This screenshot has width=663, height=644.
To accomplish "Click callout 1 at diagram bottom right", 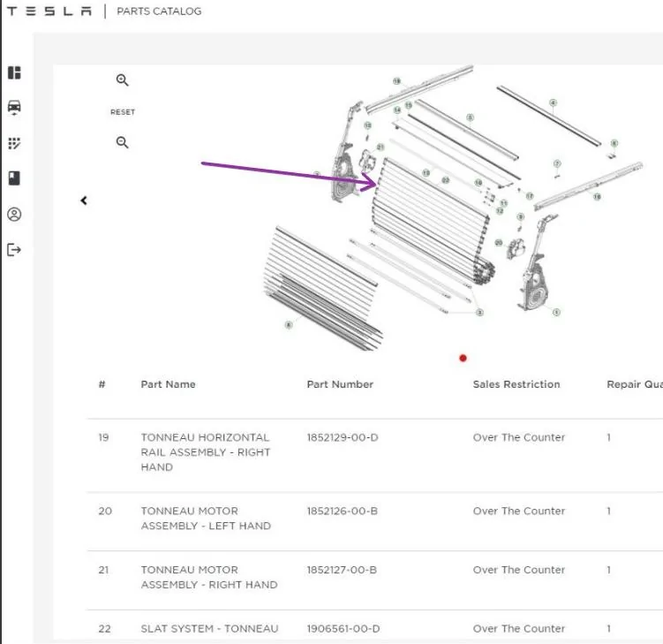I will click(x=556, y=312).
